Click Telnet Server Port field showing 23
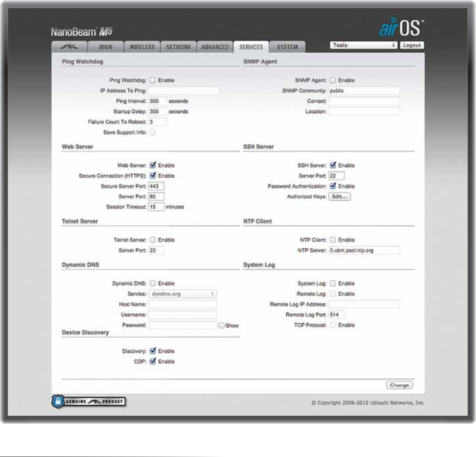The height and width of the screenshot is (457, 476). pos(156,250)
